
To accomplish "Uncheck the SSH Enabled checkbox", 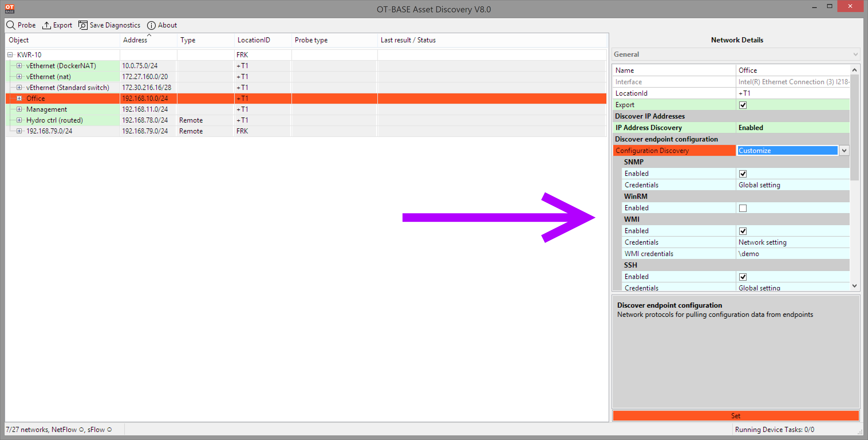I will coord(743,277).
